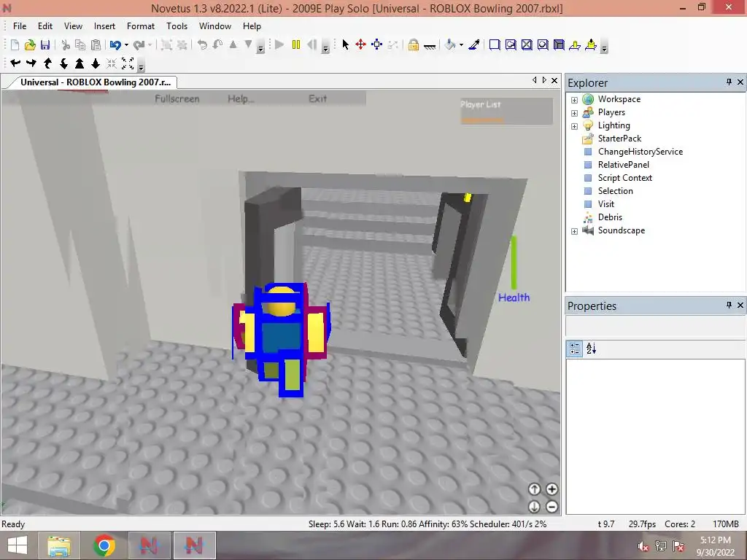This screenshot has width=747, height=560.
Task: Select ChangeHistoryService in Explorer
Action: pyautogui.click(x=640, y=152)
